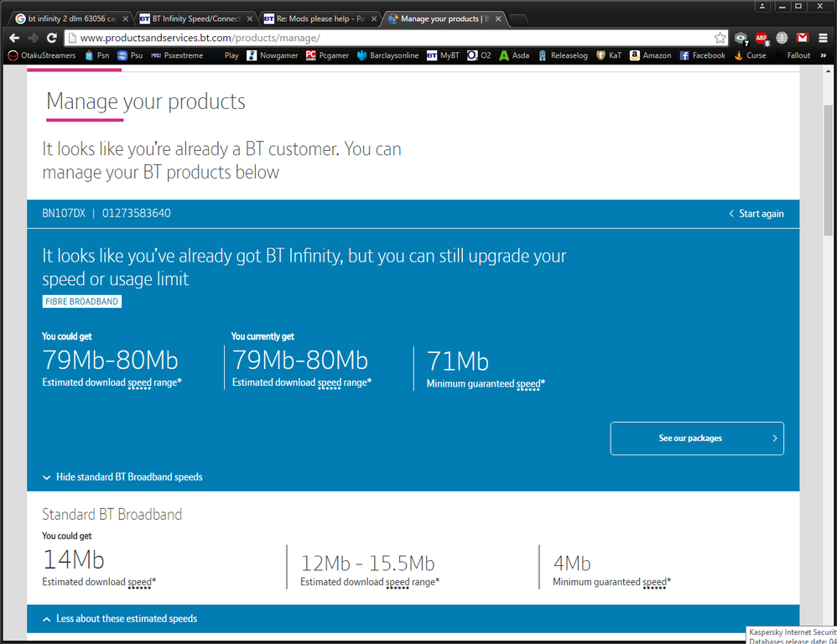
Task: Click the Start again link
Action: (756, 214)
